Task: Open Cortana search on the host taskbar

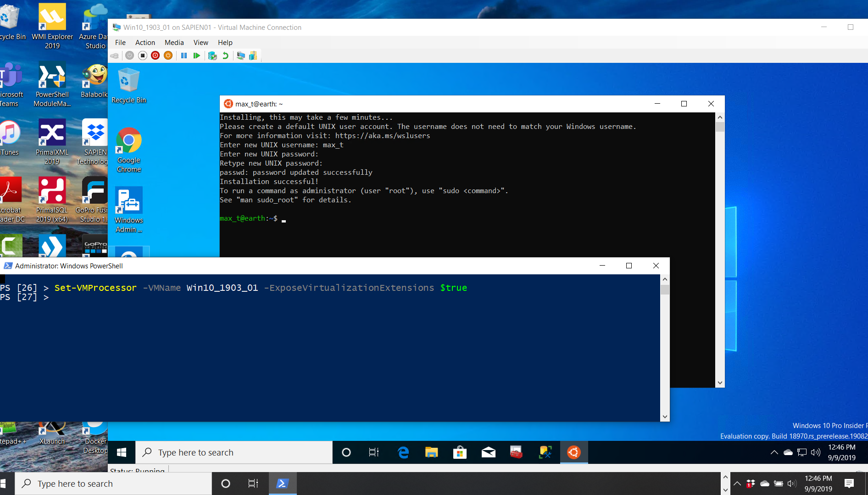Action: [x=225, y=483]
